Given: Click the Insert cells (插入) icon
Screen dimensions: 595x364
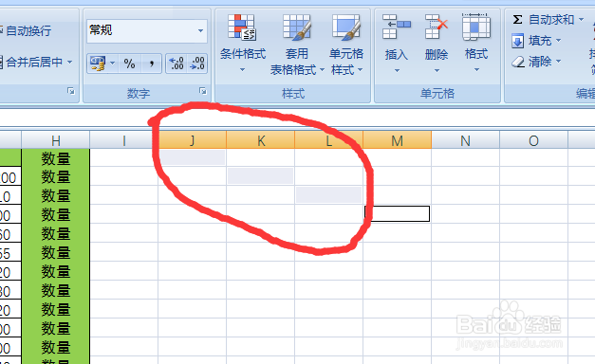Looking at the screenshot, I should [x=396, y=27].
